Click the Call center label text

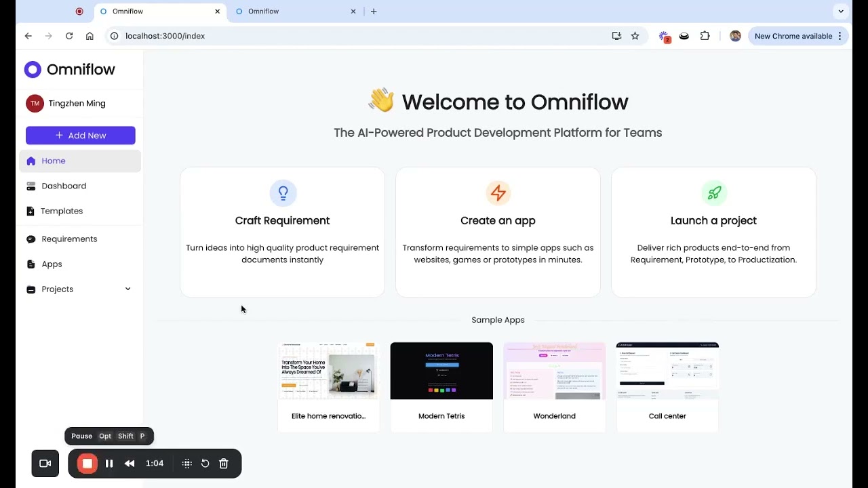(667, 416)
